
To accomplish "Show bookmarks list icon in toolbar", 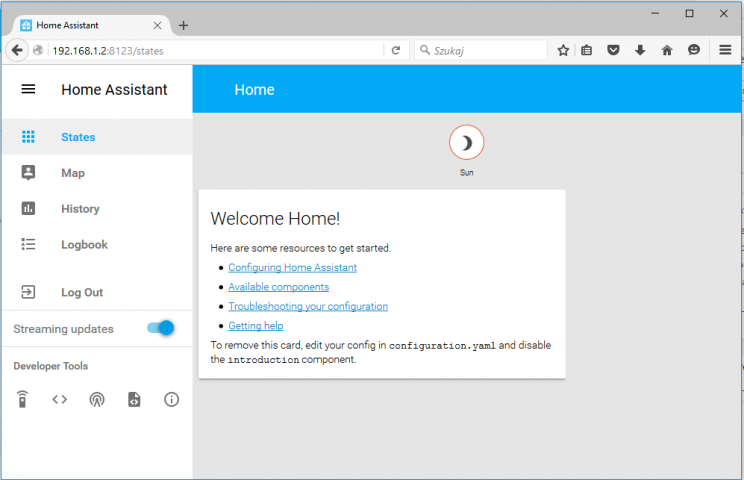I will 586,50.
